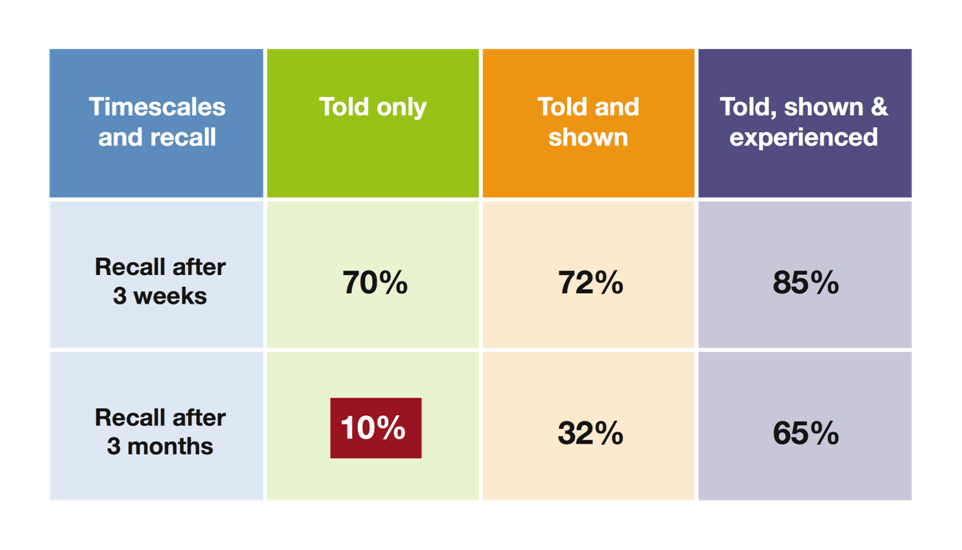Click the word "experienced" in the purple header
Viewport: 962px width, 550px height.
point(804,137)
